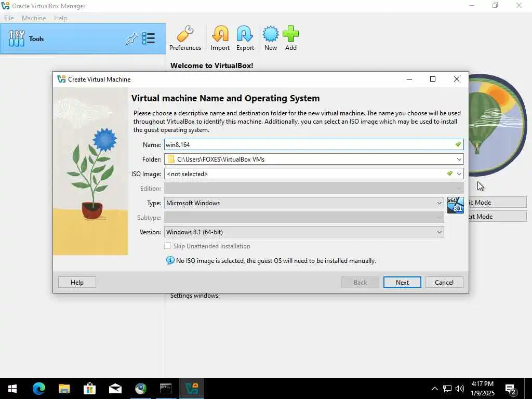Click the Expert Mode button behind the dialog
This screenshot has width=532, height=399.
pyautogui.click(x=498, y=217)
